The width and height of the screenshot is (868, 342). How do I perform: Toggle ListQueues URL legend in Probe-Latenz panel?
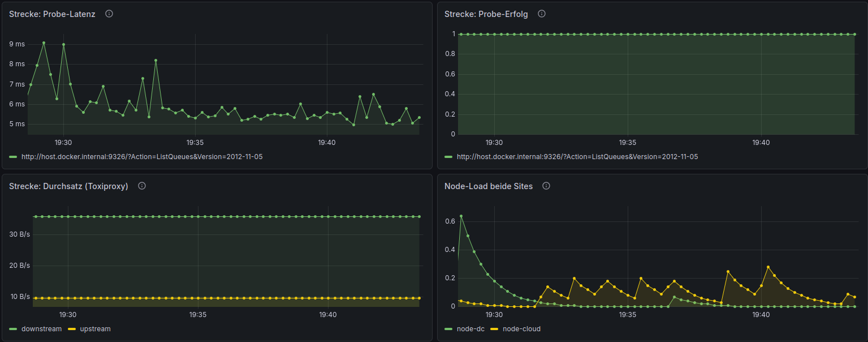142,157
